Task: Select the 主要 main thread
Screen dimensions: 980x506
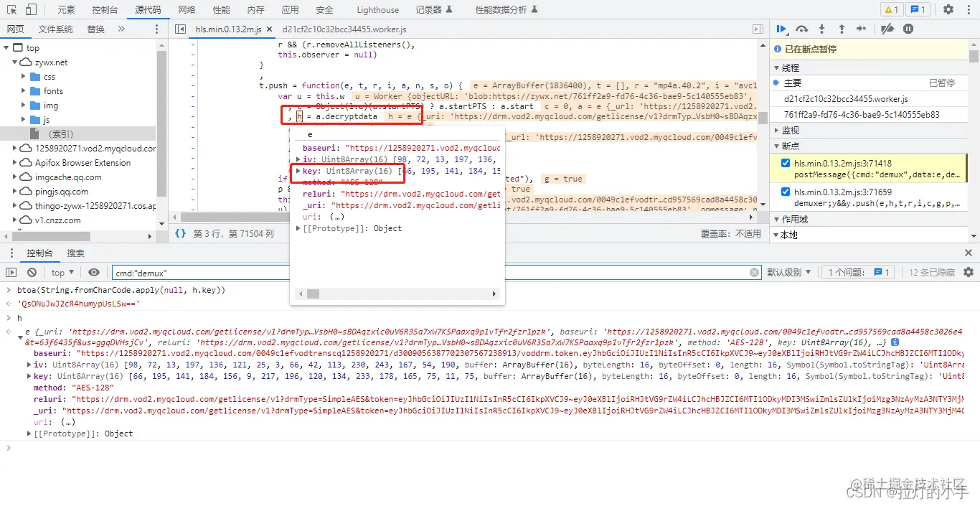Action: (x=869, y=83)
